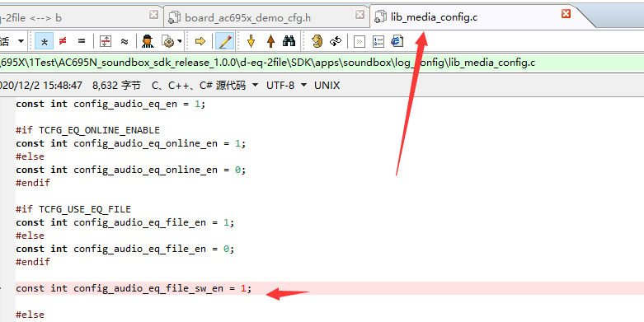This screenshot has width=644, height=322.
Task: Open Find with the binoculars icon
Action: 289,41
